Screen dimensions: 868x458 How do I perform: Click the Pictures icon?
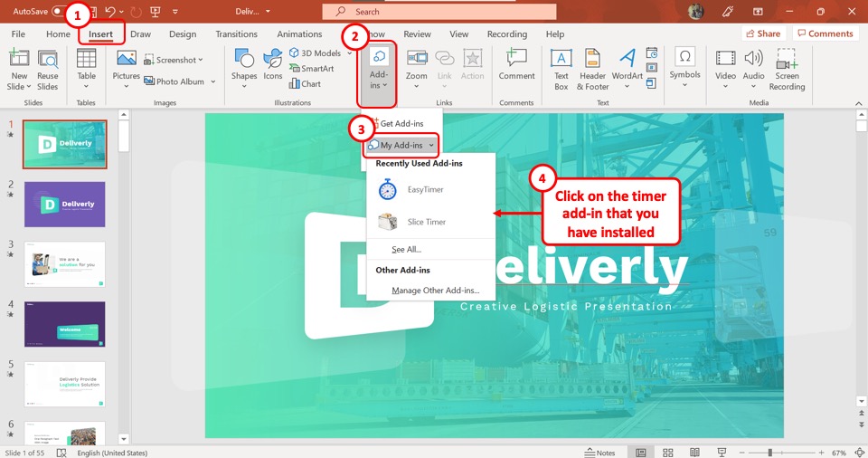pyautogui.click(x=127, y=58)
